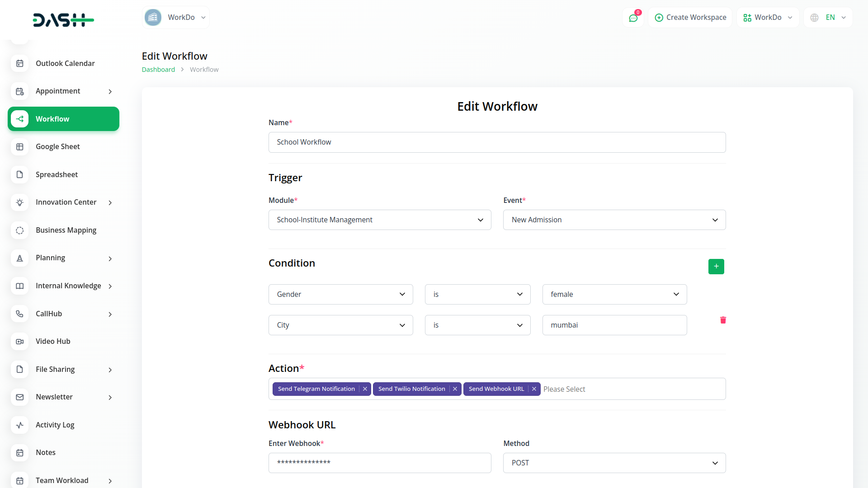Click the Name input field
The height and width of the screenshot is (488, 868).
[x=497, y=142]
